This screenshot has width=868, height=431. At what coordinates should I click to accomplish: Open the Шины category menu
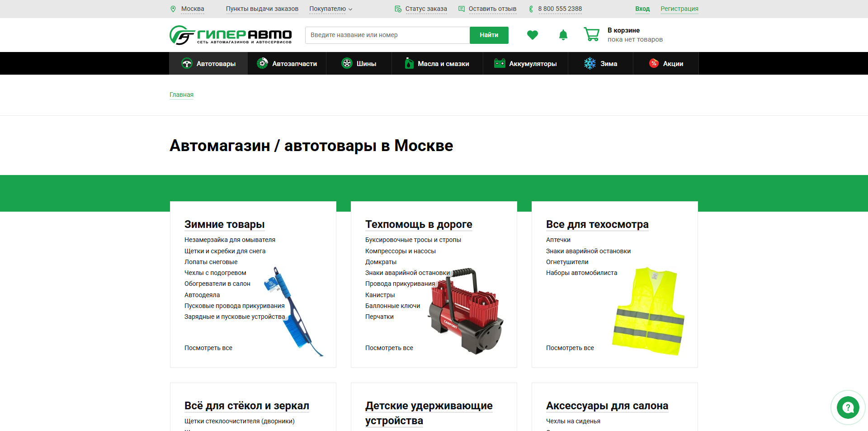click(359, 63)
